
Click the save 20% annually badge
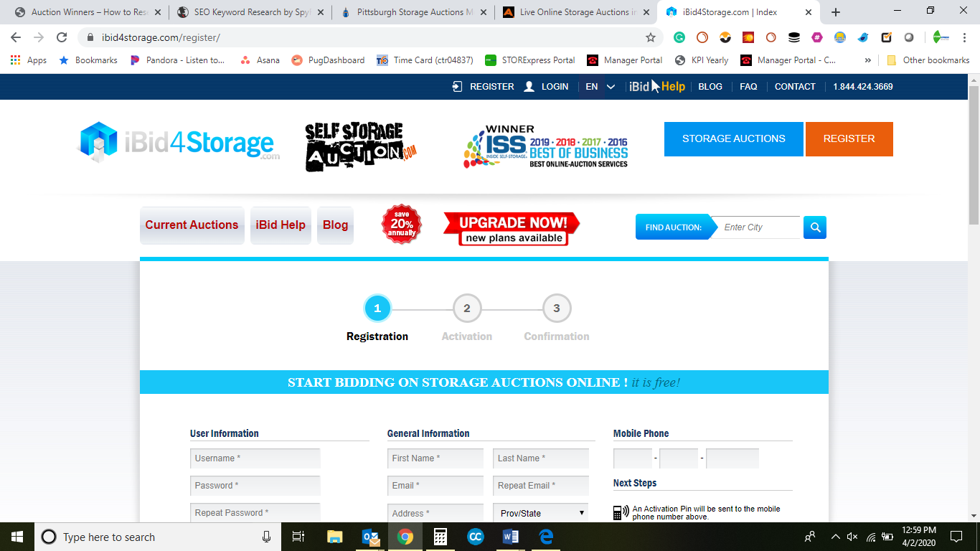point(402,224)
